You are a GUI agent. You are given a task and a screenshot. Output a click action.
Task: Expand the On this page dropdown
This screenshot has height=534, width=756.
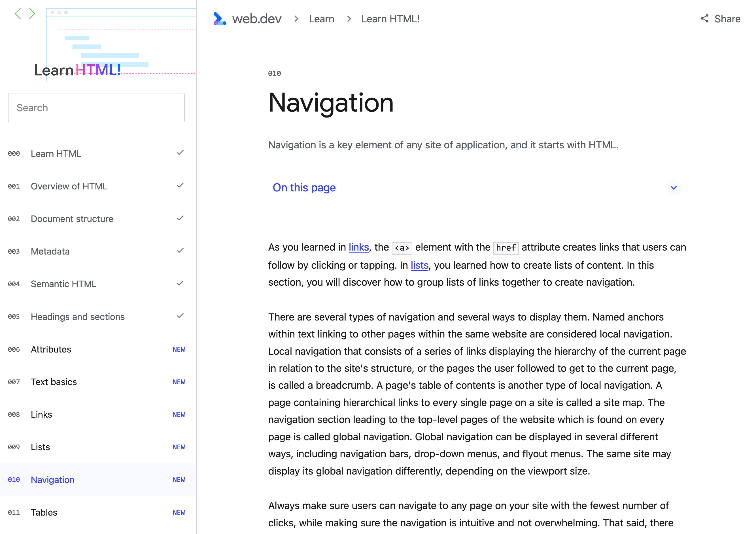(x=674, y=188)
